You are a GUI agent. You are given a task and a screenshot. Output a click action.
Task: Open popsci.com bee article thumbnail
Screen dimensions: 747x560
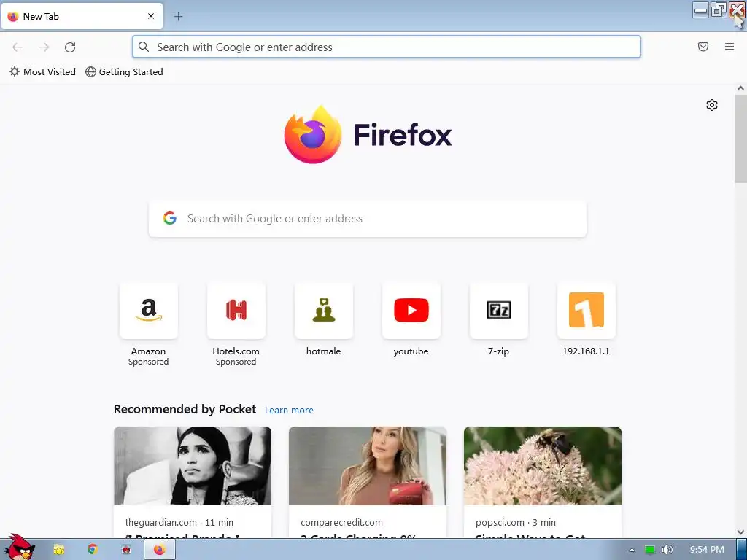coord(543,466)
